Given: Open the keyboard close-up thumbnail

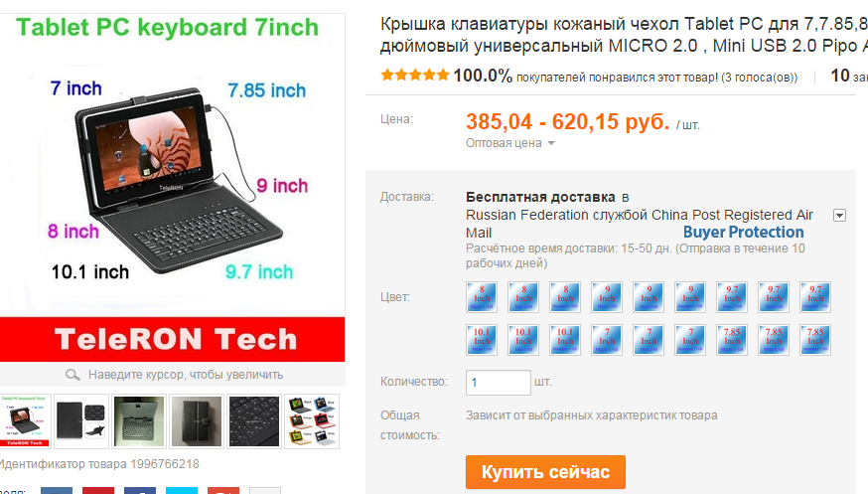Looking at the screenshot, I should point(254,421).
